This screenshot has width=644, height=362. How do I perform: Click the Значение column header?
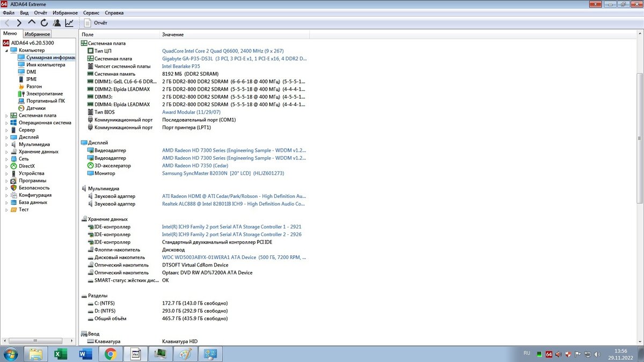pos(234,34)
